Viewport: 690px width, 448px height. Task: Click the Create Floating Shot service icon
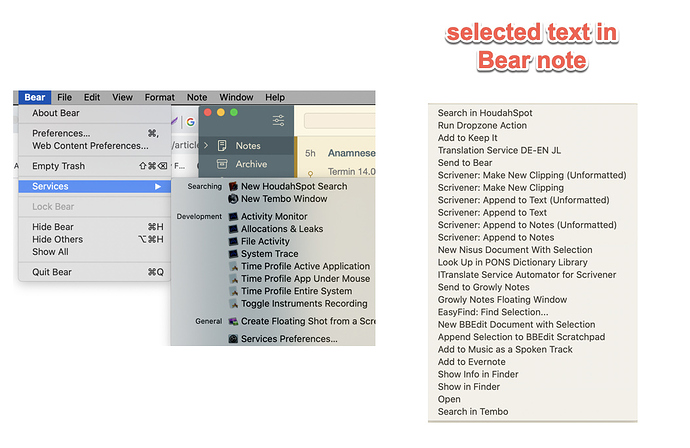click(x=233, y=321)
